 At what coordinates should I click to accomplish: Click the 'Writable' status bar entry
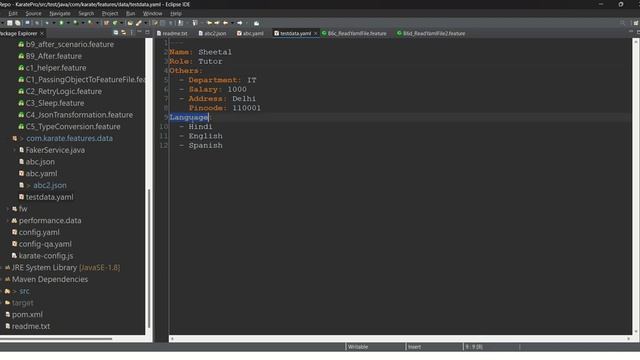[x=358, y=347]
